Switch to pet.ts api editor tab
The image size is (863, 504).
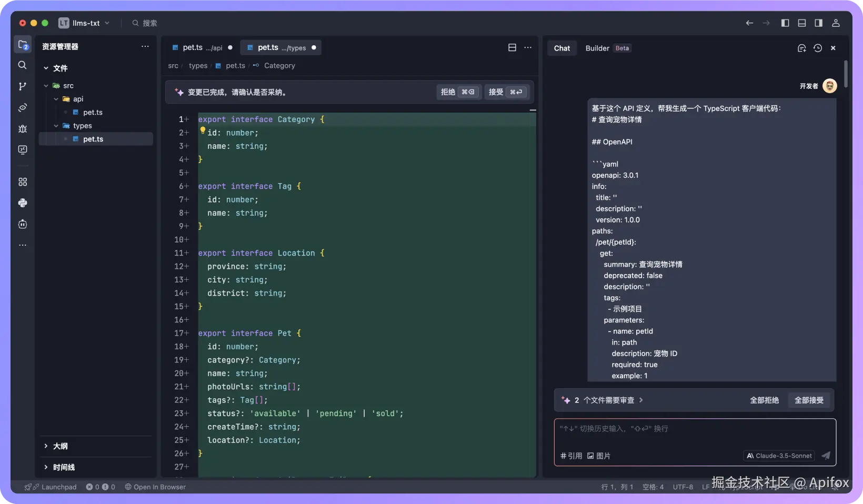click(202, 47)
